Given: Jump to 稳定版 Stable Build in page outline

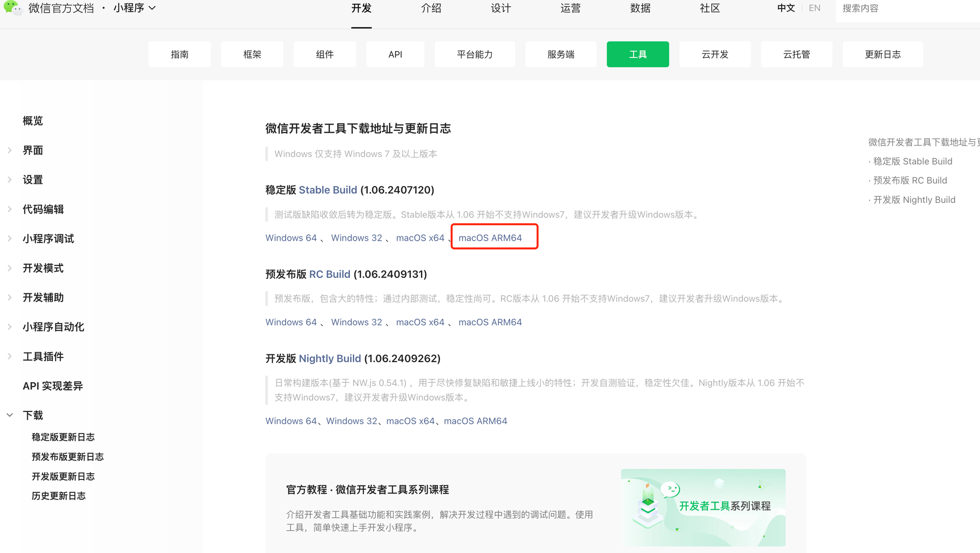Looking at the screenshot, I should click(912, 161).
